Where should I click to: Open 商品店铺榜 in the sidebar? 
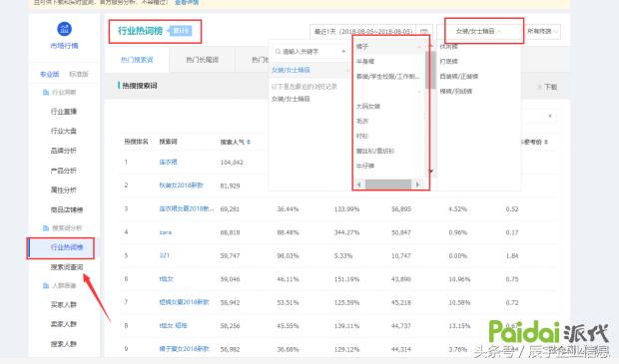(67, 209)
